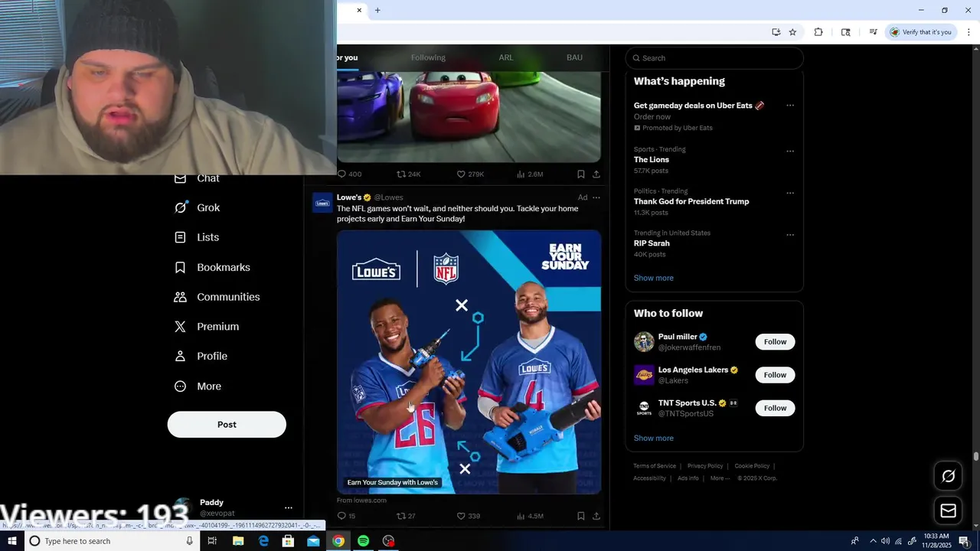
Task: View analytics of the Cars post showing 2.6M
Action: (x=530, y=174)
